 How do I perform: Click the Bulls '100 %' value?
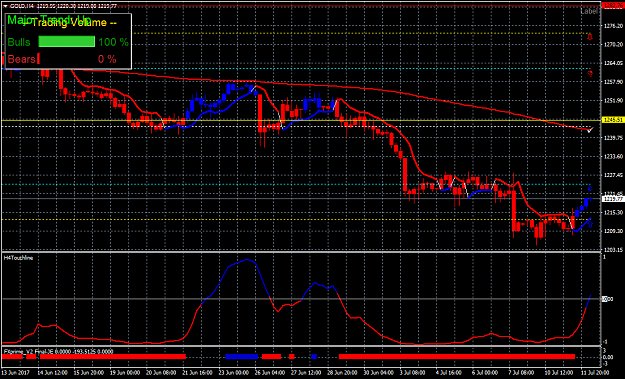(114, 42)
